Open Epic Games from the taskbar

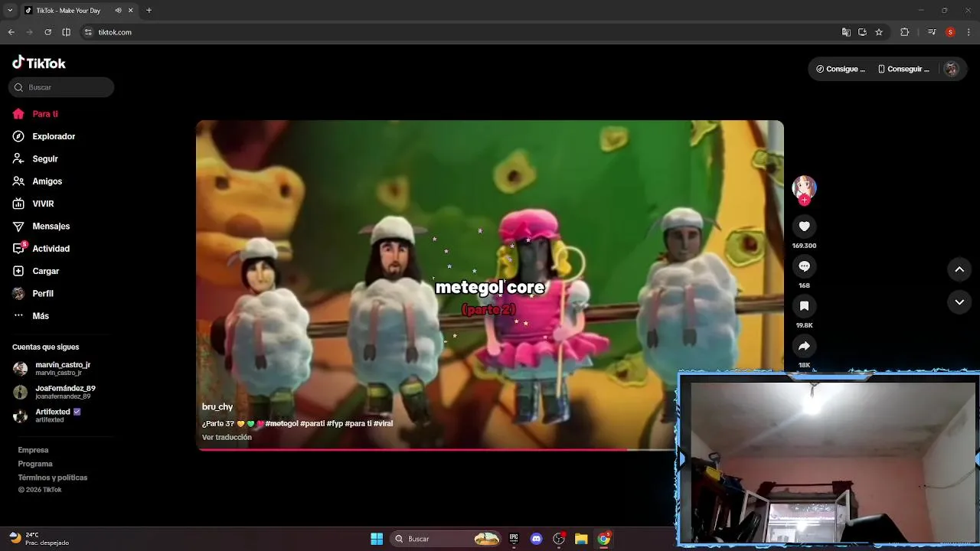click(x=514, y=539)
